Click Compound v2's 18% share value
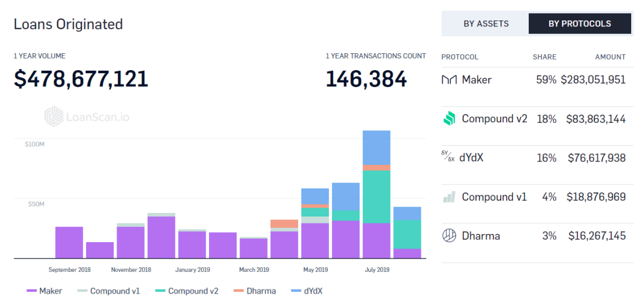The image size is (644, 300). pos(547,119)
